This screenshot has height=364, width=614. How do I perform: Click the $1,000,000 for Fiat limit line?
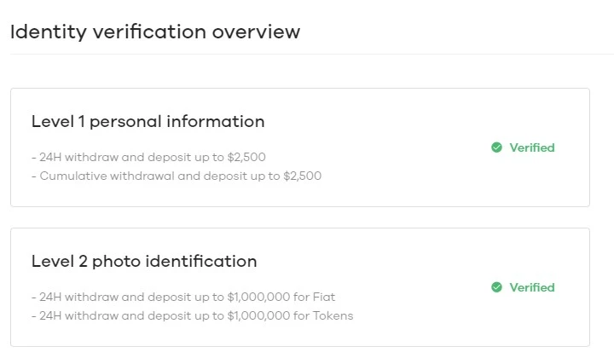183,297
